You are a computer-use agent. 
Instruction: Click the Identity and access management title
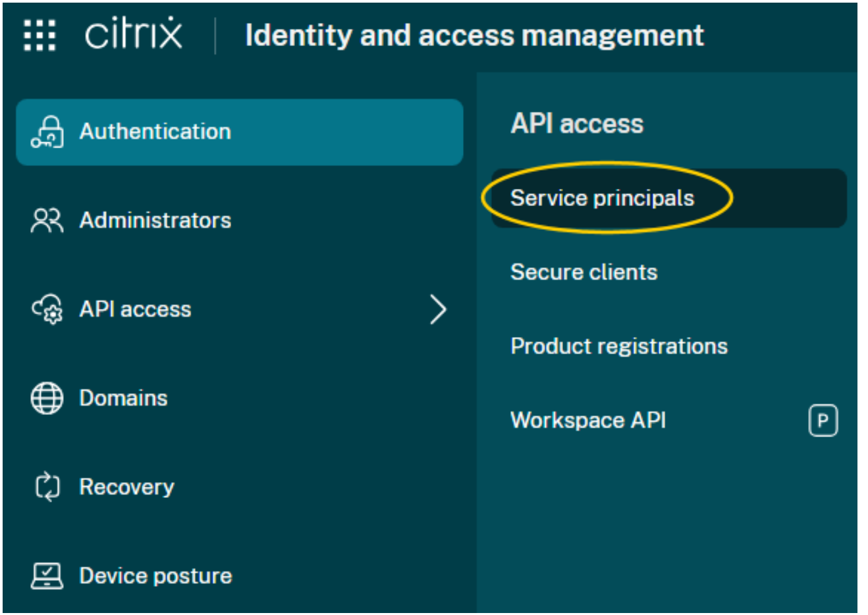pos(474,35)
